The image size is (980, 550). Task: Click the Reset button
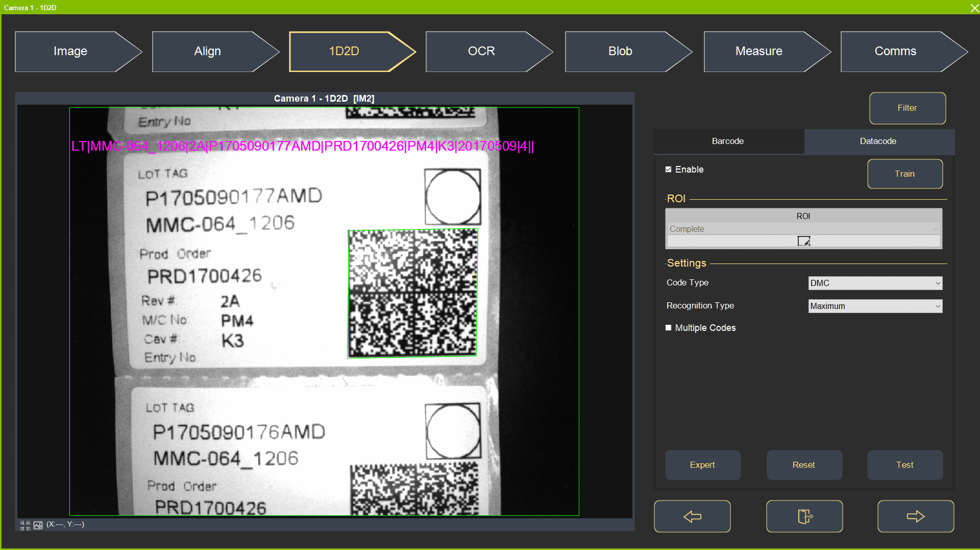point(804,465)
